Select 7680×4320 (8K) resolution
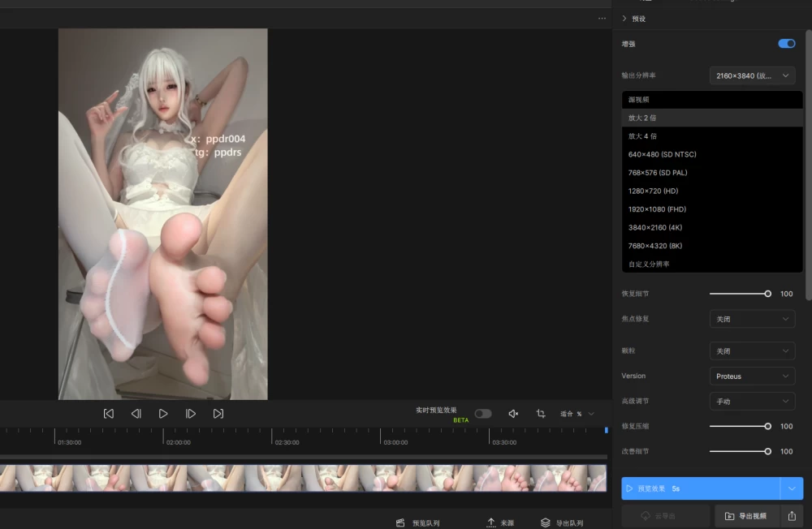 (712, 246)
